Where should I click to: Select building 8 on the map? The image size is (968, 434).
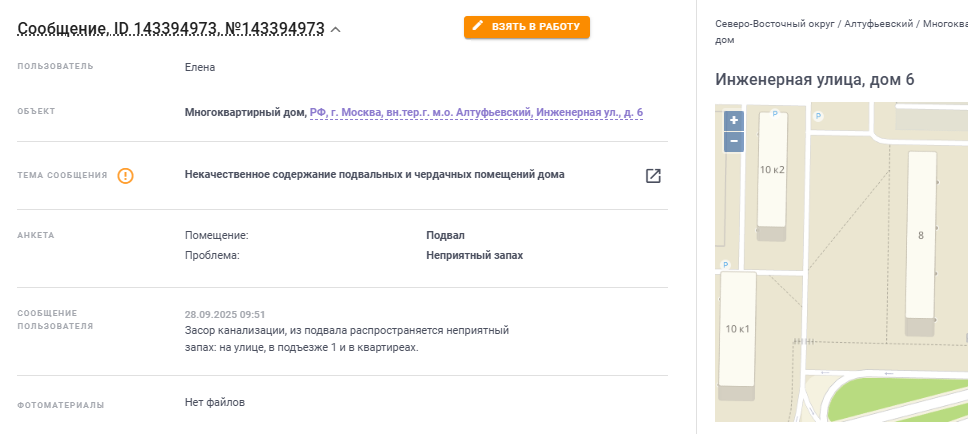tap(921, 235)
